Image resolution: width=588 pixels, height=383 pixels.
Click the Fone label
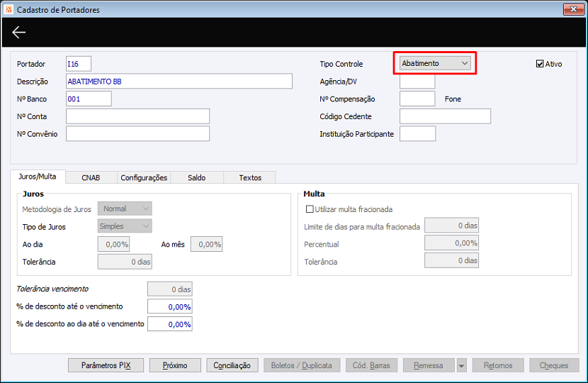pos(453,99)
